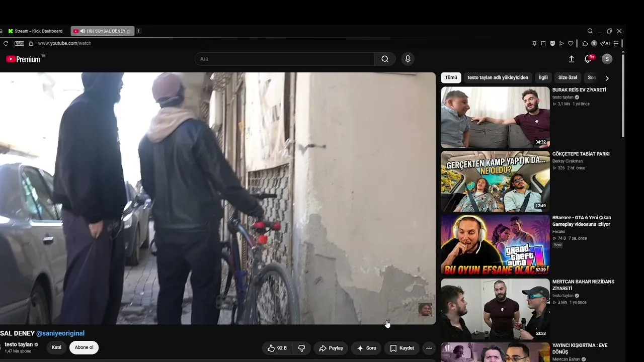Viewport: 644px width, 362px height.
Task: Dislike the video
Action: pyautogui.click(x=301, y=348)
